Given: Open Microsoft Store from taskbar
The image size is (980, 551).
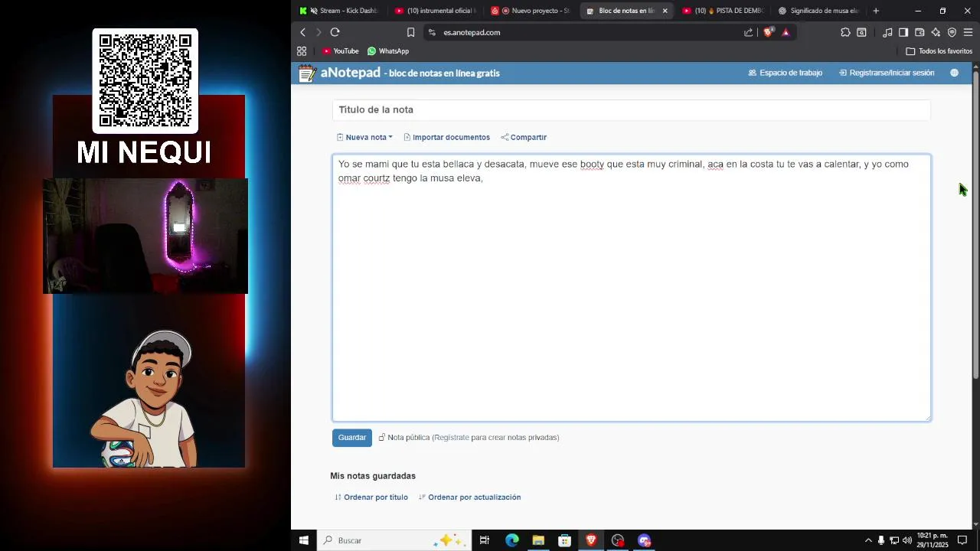Looking at the screenshot, I should point(565,540).
